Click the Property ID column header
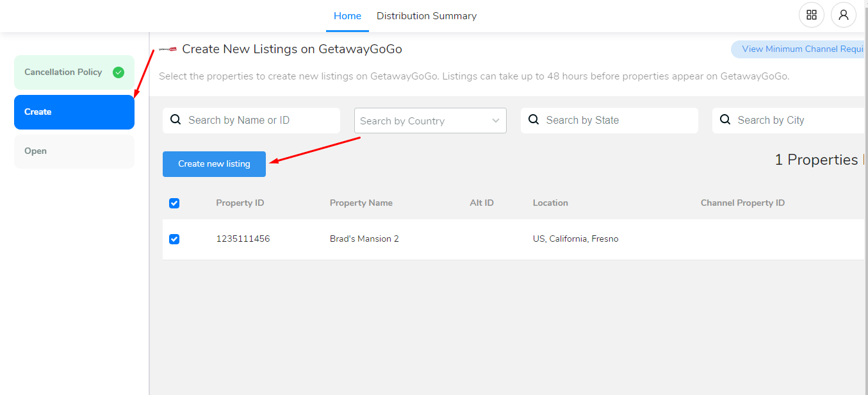 (x=240, y=203)
